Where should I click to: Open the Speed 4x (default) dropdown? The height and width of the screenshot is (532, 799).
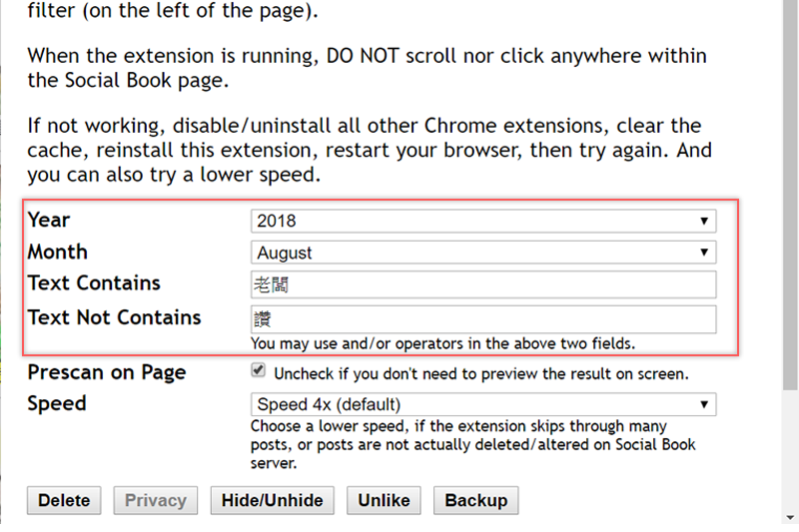[x=483, y=404]
